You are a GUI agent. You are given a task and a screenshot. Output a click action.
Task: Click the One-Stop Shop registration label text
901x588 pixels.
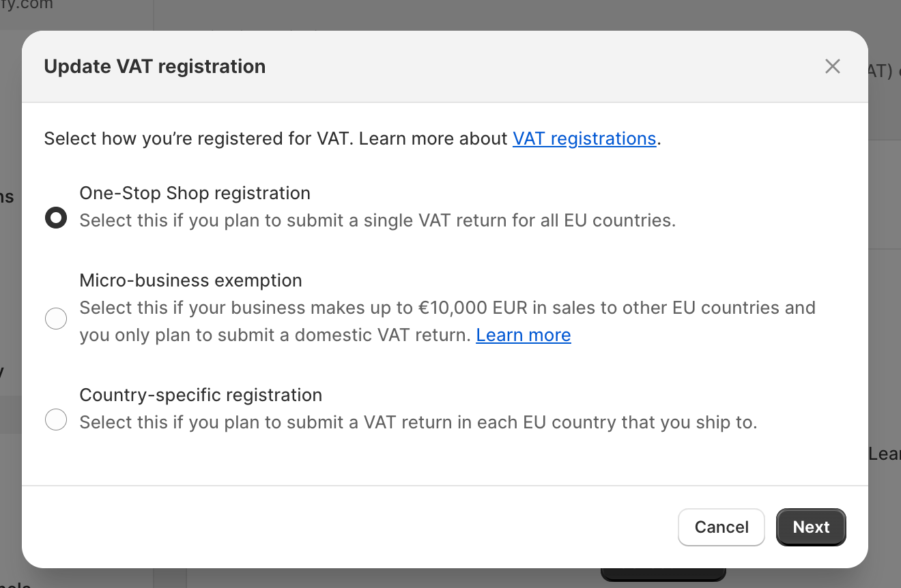point(195,193)
